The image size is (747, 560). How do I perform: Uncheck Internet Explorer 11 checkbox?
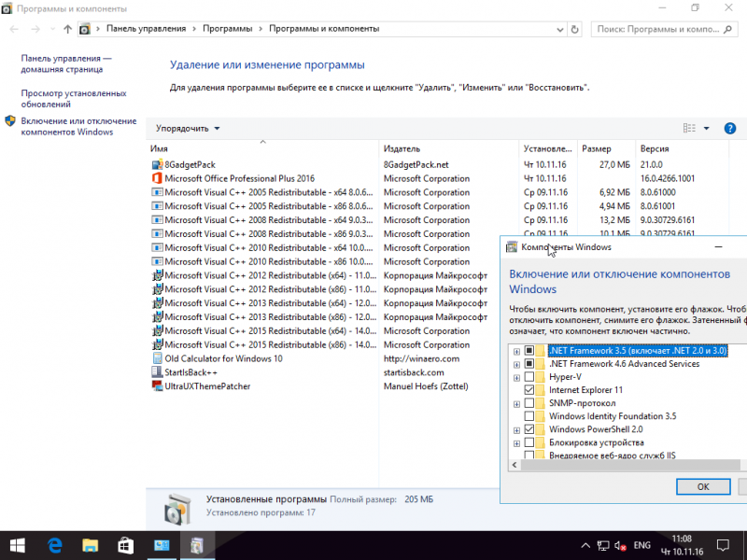pos(529,390)
